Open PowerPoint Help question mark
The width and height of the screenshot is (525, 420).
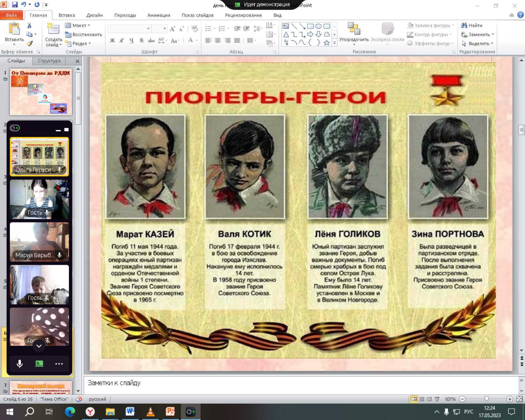coord(520,15)
